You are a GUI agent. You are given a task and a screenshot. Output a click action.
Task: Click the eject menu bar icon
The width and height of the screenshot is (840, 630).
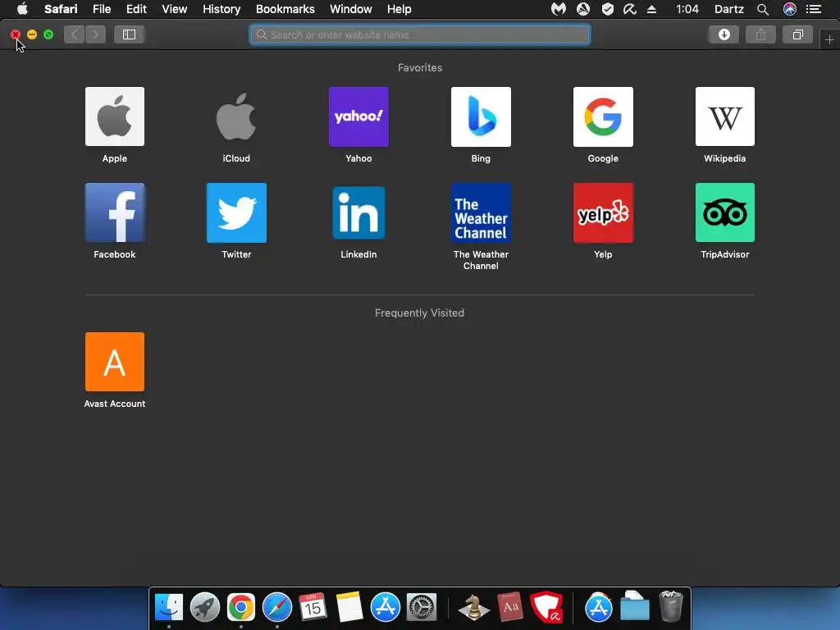[651, 9]
